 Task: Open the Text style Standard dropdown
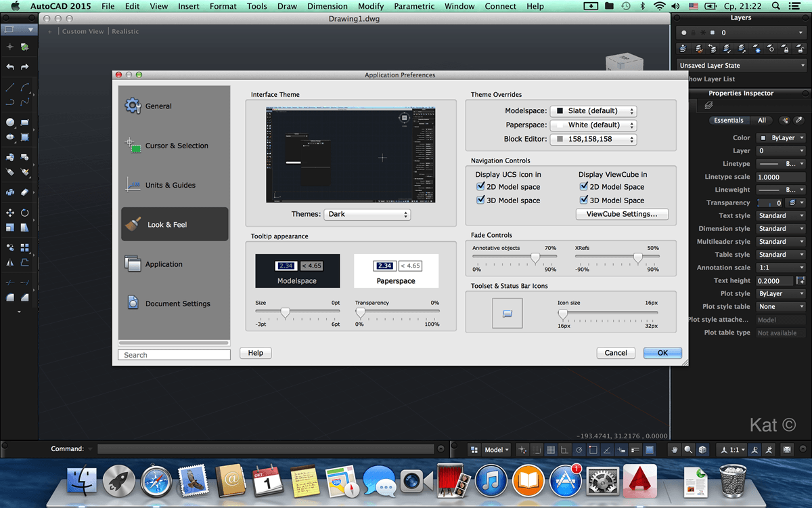[x=781, y=215]
